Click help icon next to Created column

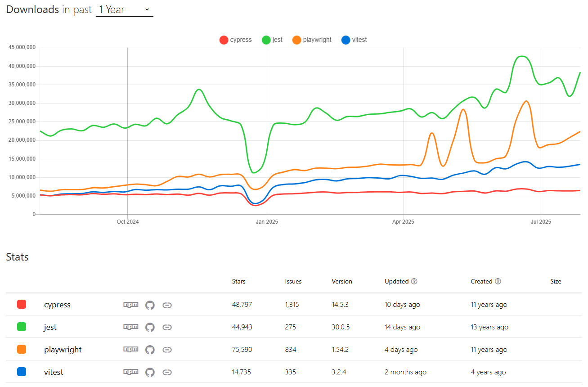click(498, 281)
